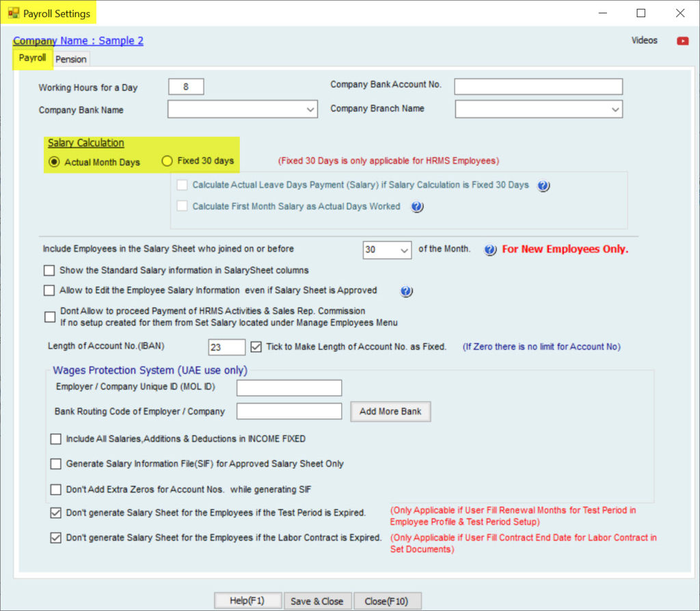Click help icon beside First Month Salary option
This screenshot has width=700, height=611.
417,207
